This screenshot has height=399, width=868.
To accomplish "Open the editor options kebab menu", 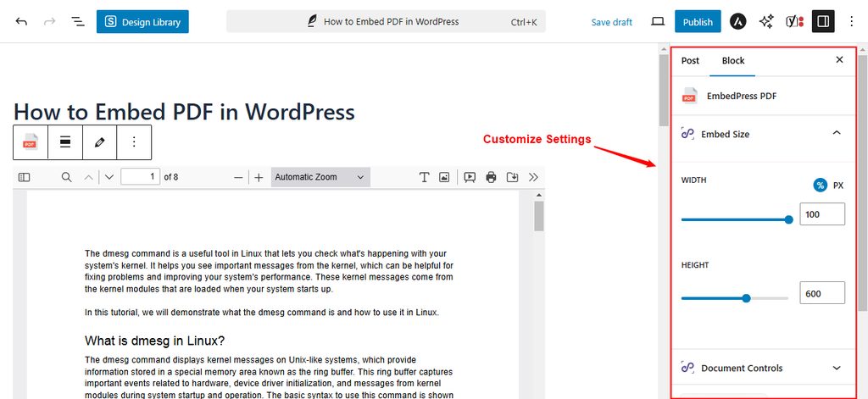I will [852, 21].
